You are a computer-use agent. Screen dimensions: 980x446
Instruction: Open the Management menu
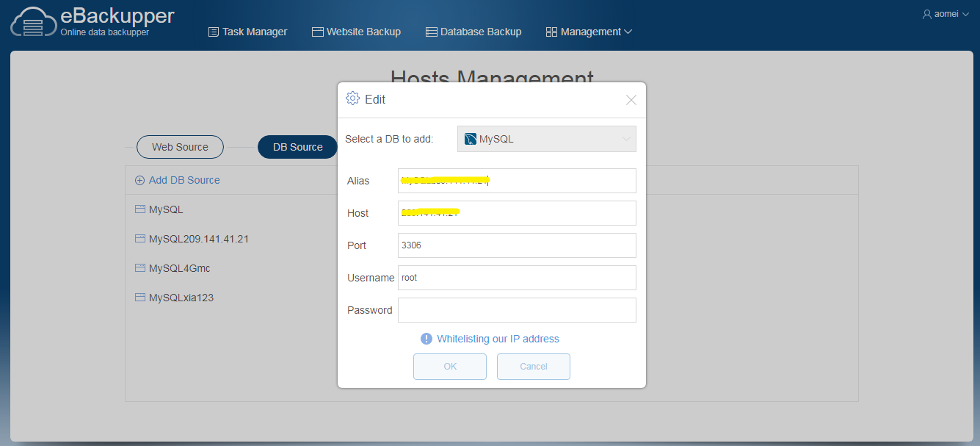tap(589, 32)
